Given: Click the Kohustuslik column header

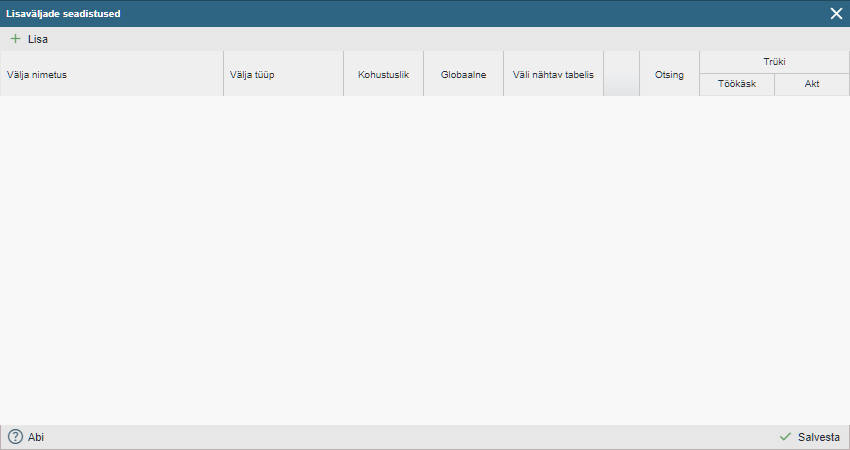Looking at the screenshot, I should pos(383,74).
